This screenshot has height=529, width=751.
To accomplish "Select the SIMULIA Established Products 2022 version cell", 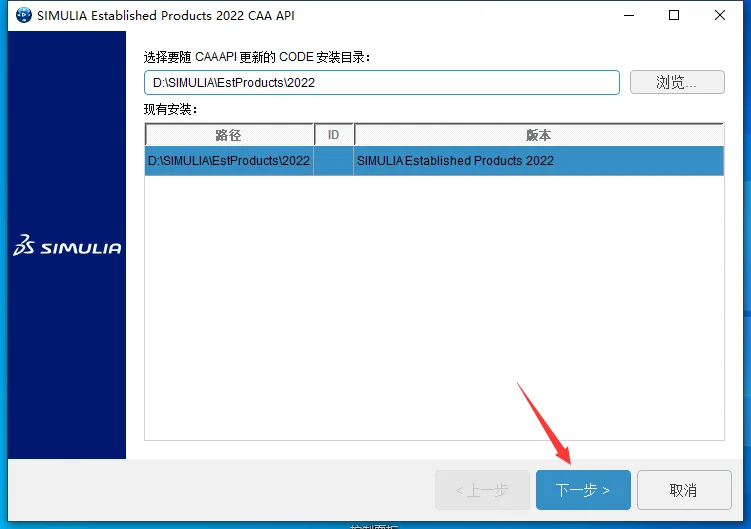I will click(538, 161).
